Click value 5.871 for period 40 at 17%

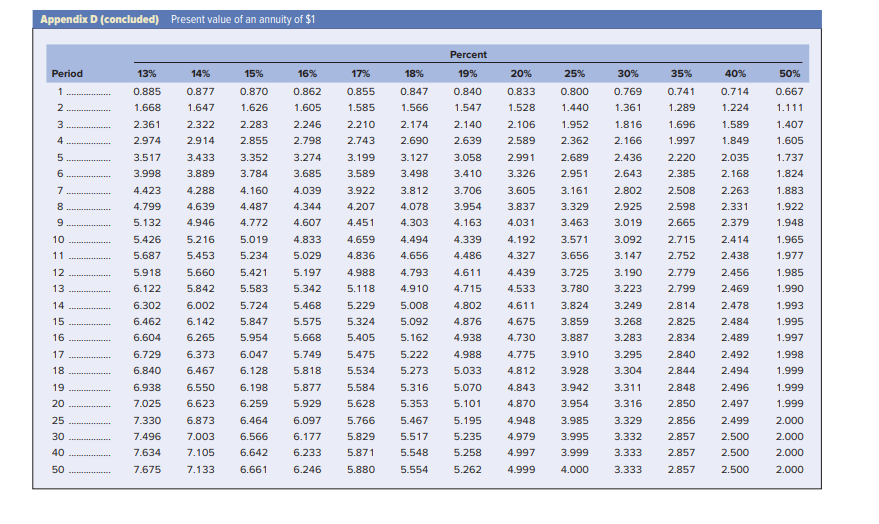coord(360,452)
